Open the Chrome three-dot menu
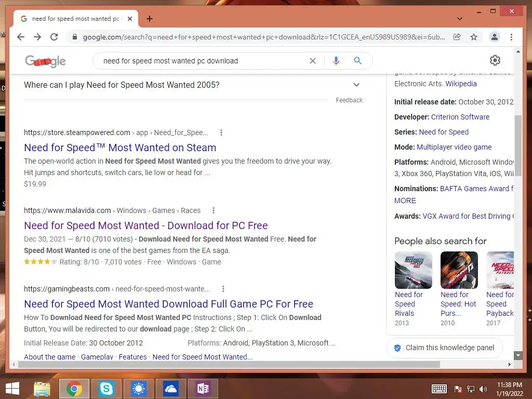Image resolution: width=532 pixels, height=399 pixels. click(x=511, y=37)
